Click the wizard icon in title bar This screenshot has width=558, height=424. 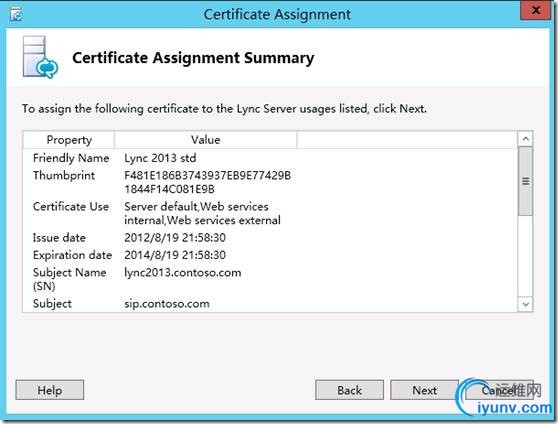pos(16,15)
